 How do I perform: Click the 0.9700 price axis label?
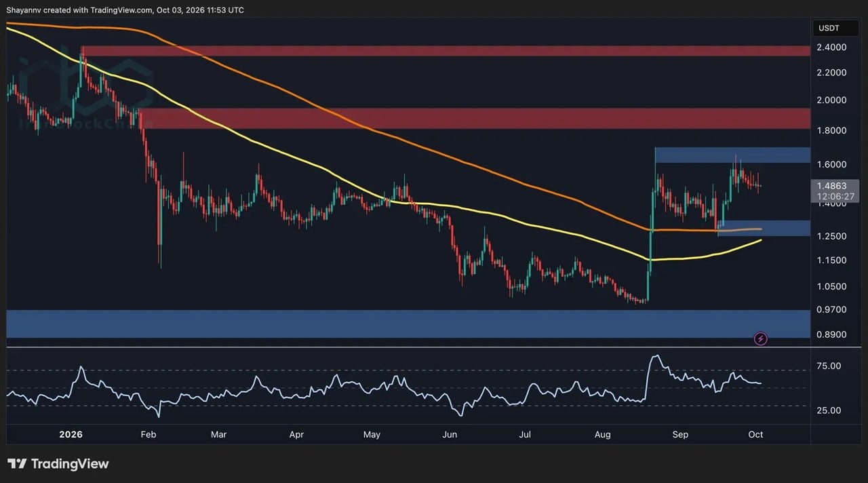coord(831,309)
